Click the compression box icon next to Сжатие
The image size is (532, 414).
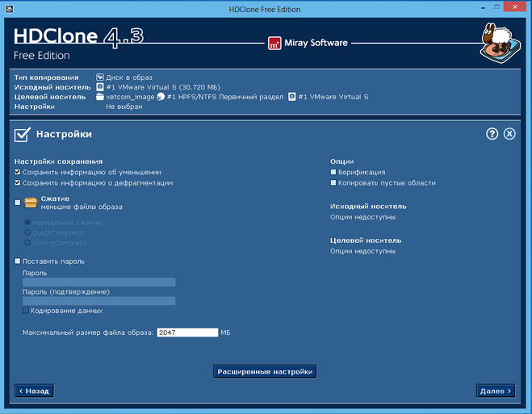click(x=31, y=203)
